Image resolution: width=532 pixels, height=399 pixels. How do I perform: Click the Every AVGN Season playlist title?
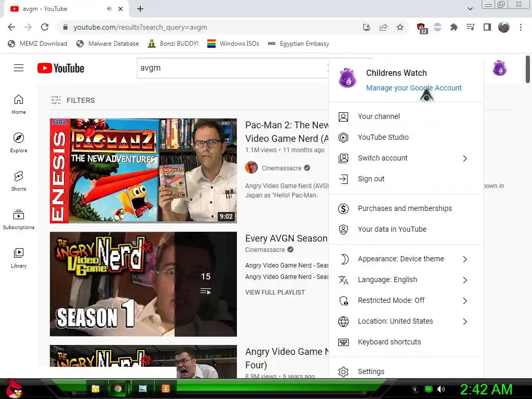286,238
